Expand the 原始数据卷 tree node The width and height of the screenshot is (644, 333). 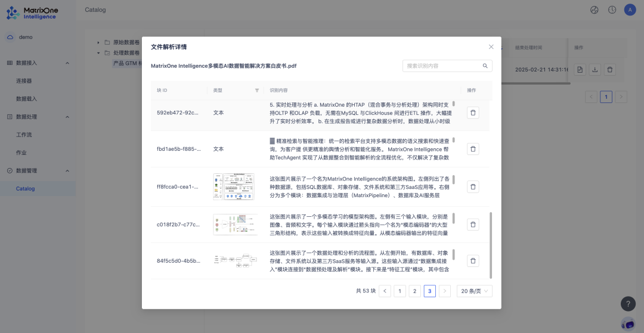coord(98,42)
